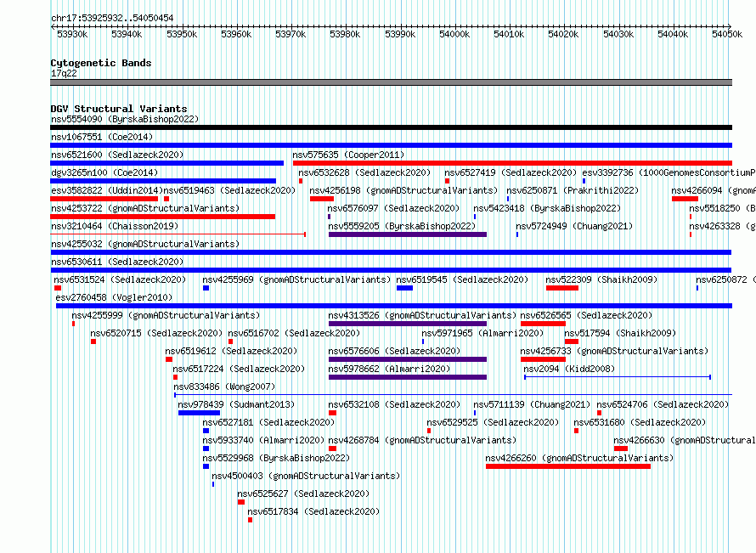Open nsv6531524 (Sedlazeck2020) label

(120, 279)
